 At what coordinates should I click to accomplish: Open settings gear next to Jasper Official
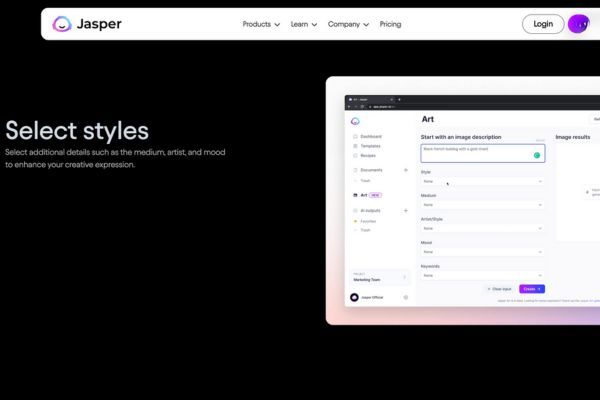(x=406, y=297)
